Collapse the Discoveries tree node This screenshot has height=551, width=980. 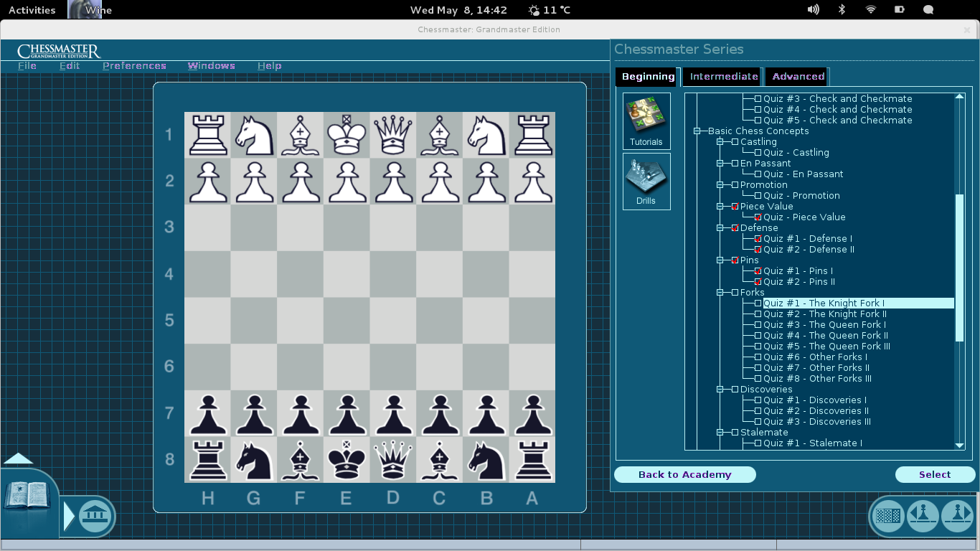pos(720,390)
